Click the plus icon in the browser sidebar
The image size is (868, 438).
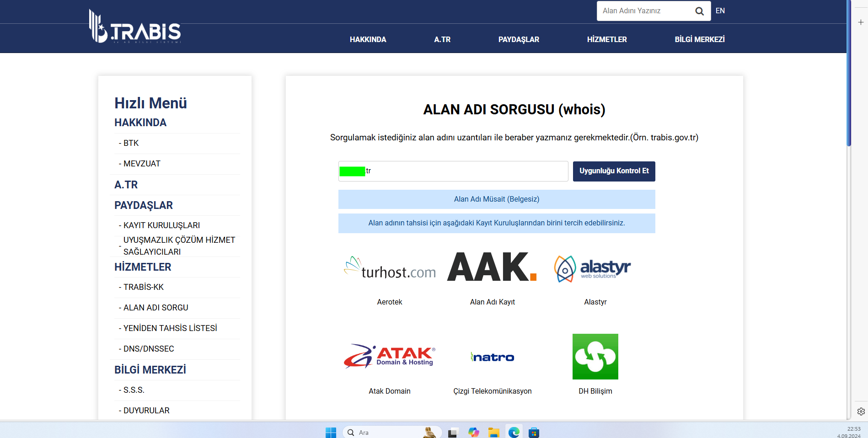[x=861, y=22]
